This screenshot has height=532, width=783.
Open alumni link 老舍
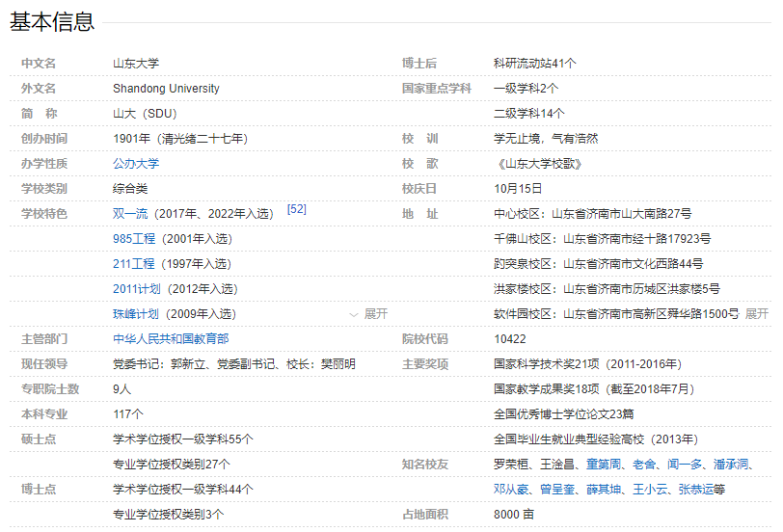[644, 465]
